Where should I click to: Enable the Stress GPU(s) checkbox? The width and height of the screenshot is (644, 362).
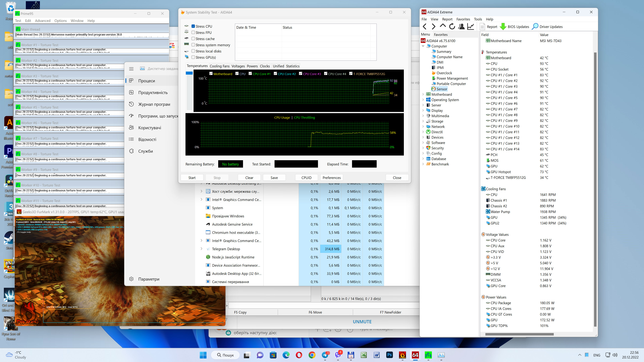(x=193, y=57)
